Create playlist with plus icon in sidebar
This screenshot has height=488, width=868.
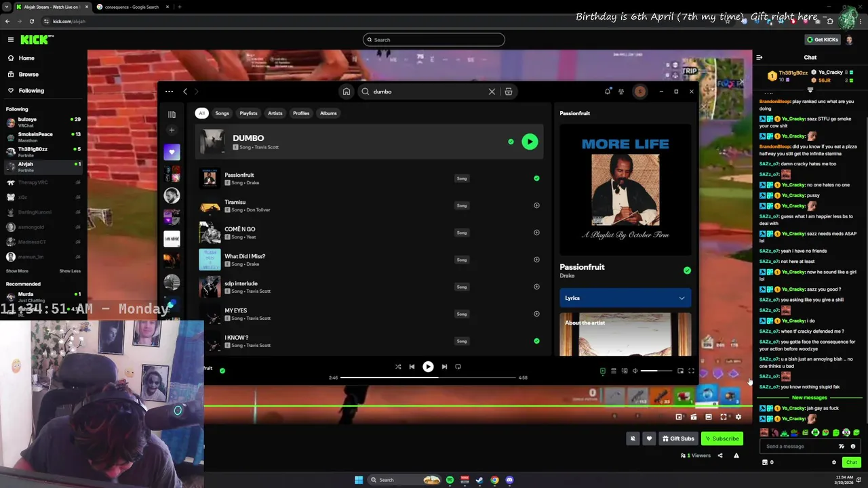pos(172,130)
